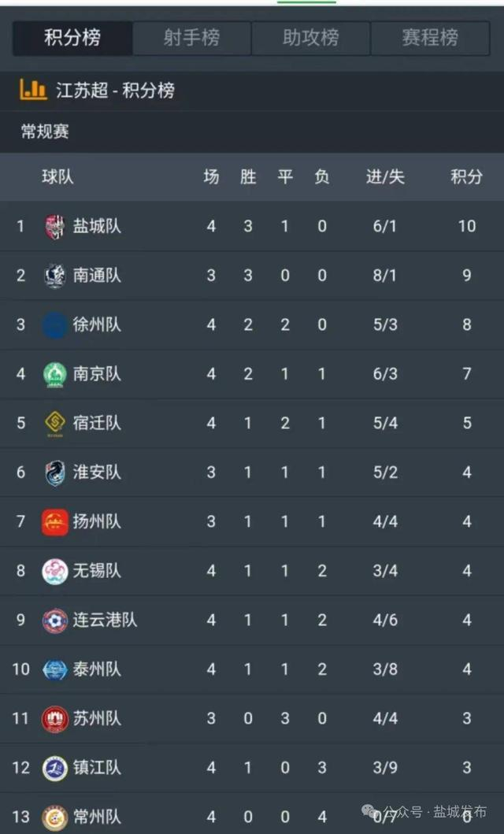Click the Huai'an team (淮安队) logo

pos(54,473)
